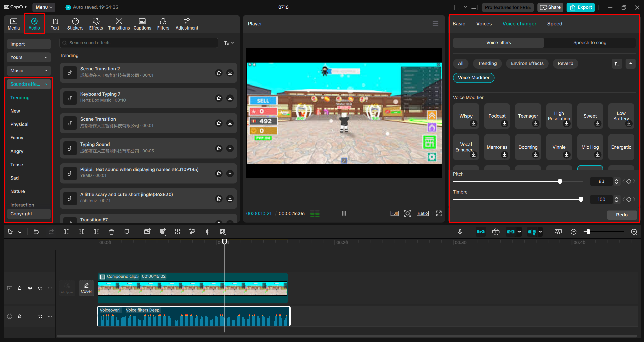644x342 pixels.
Task: Click the Ratio button in the player
Action: tap(423, 213)
